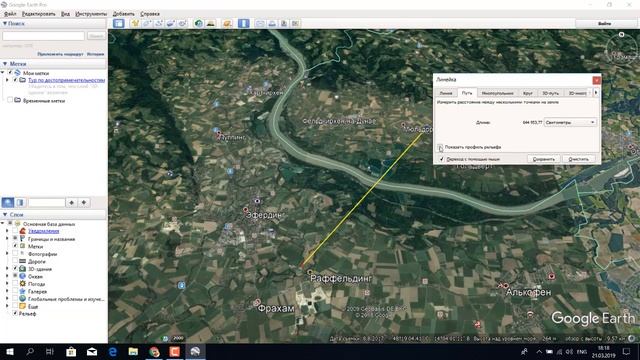
Task: Open File Explorer from the taskbar
Action: point(133,351)
